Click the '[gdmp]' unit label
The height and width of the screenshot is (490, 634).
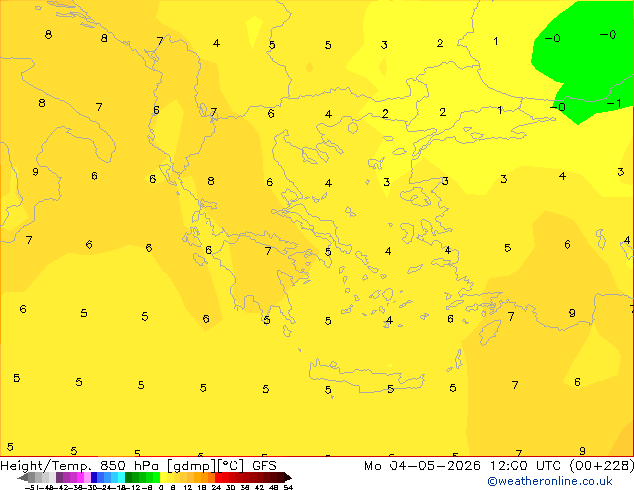coord(191,466)
